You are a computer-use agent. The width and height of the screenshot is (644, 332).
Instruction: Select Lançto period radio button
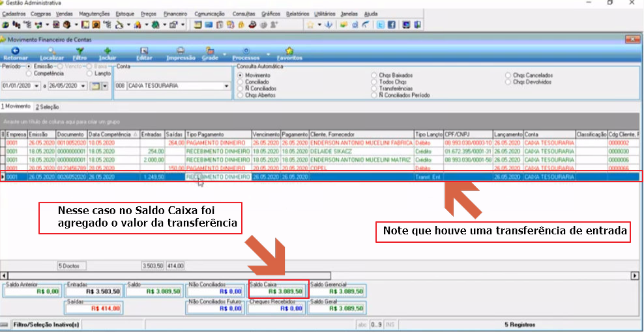89,73
